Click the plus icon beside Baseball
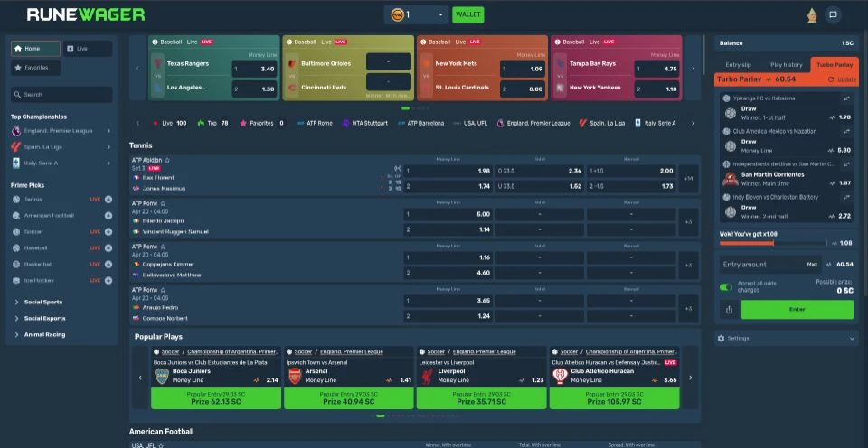Image resolution: width=868 pixels, height=448 pixels. [x=108, y=247]
